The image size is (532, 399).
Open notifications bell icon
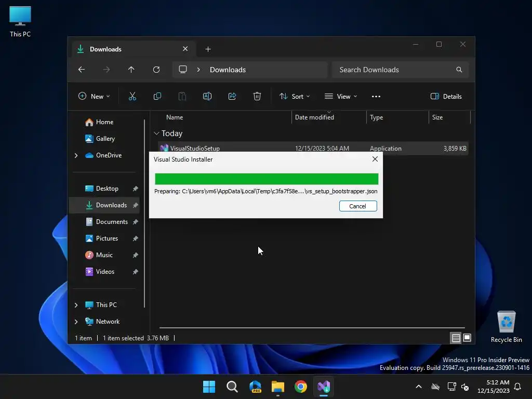[517, 387]
